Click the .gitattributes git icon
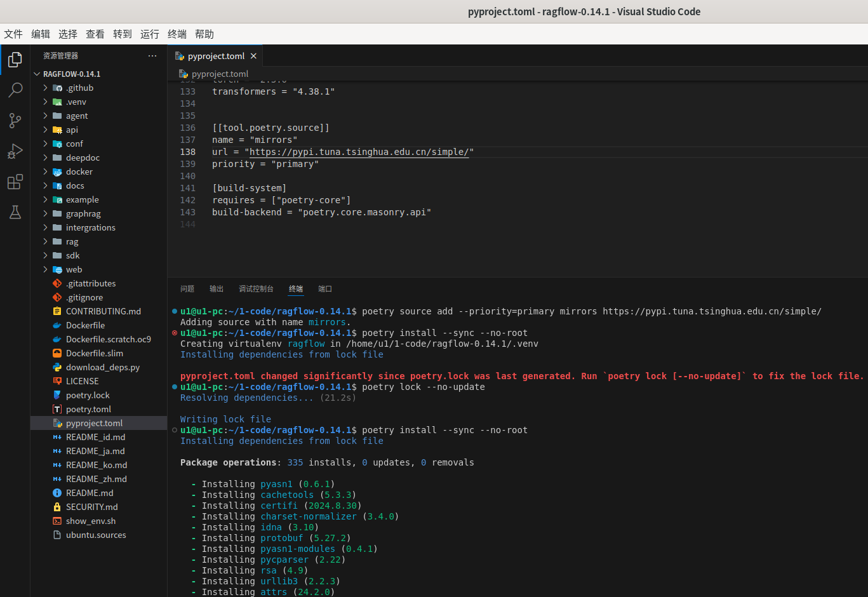868x597 pixels. (x=57, y=283)
